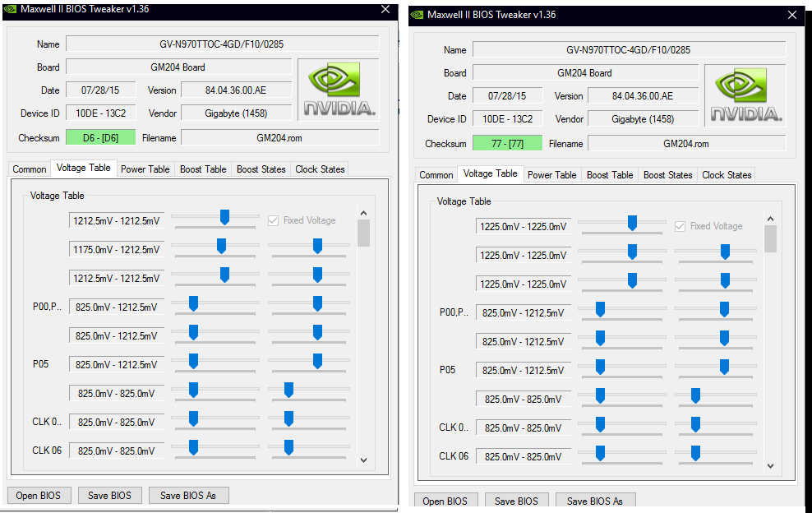Open Boost States tab in right window
Image resolution: width=812 pixels, height=513 pixels.
pos(667,174)
